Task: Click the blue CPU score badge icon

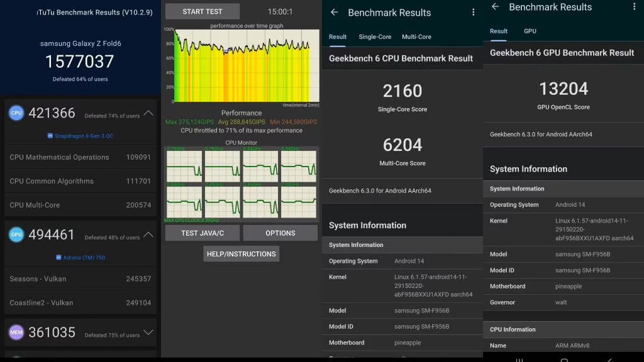Action: (16, 113)
